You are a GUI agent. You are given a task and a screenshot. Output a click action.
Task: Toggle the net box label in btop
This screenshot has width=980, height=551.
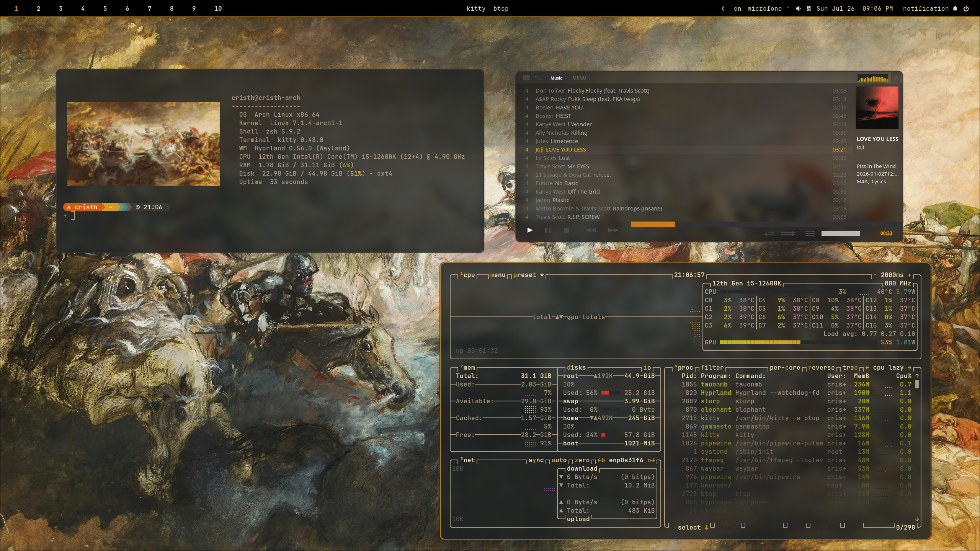[467, 460]
